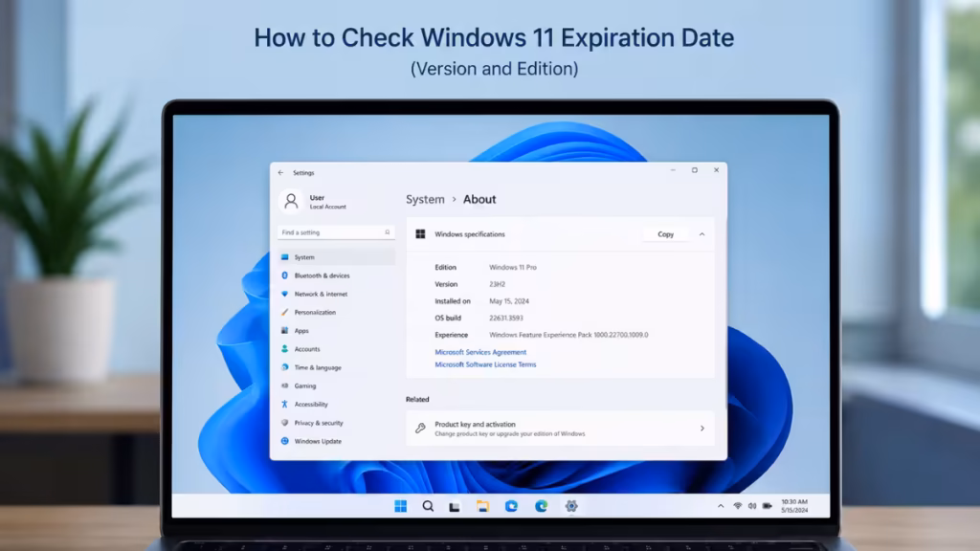
Task: Open Time & language label
Action: [318, 368]
